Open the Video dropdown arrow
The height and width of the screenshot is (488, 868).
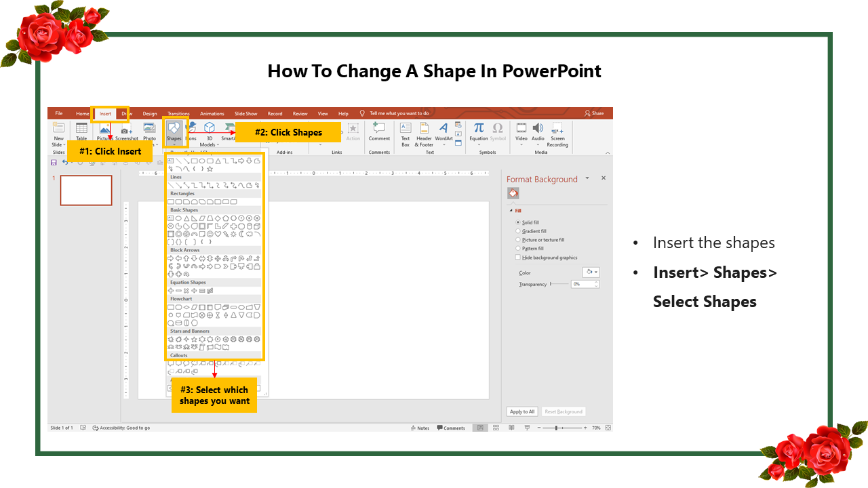click(x=521, y=145)
